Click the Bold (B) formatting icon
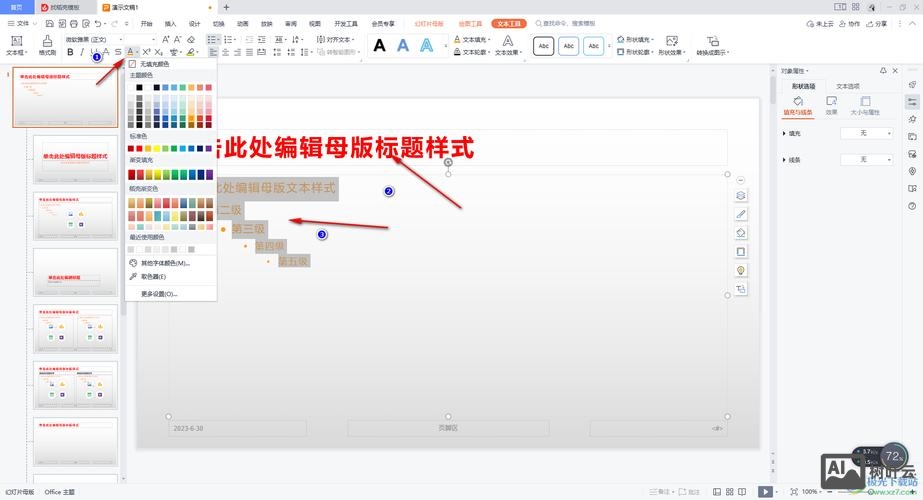 pos(70,52)
